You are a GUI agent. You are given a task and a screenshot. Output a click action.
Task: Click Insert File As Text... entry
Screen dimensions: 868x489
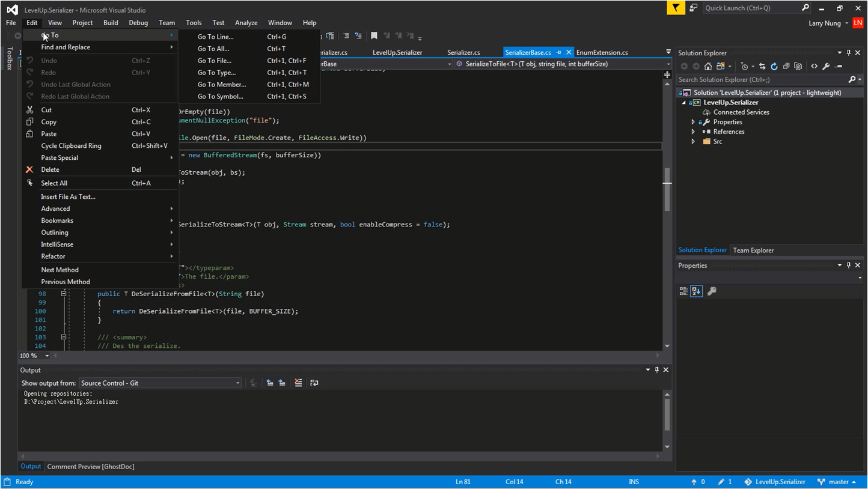click(x=100, y=196)
